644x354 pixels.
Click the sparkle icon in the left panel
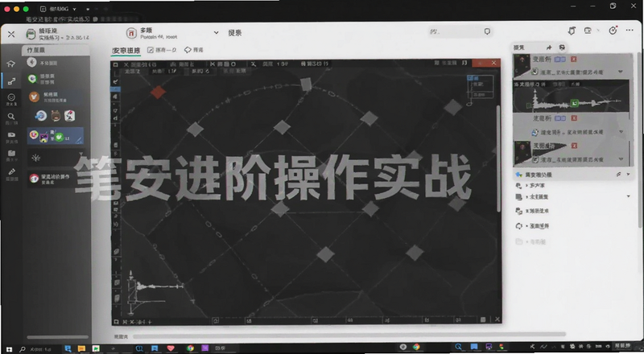tap(36, 158)
